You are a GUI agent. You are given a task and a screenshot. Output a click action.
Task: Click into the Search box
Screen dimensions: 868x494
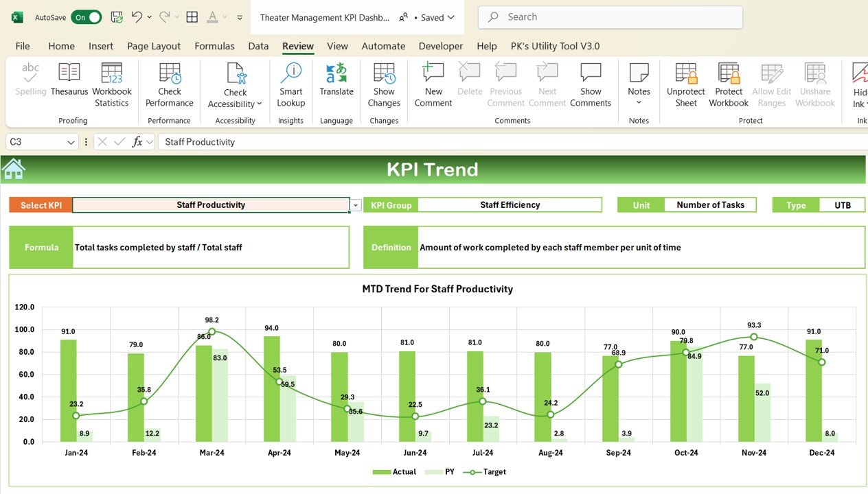tap(610, 17)
